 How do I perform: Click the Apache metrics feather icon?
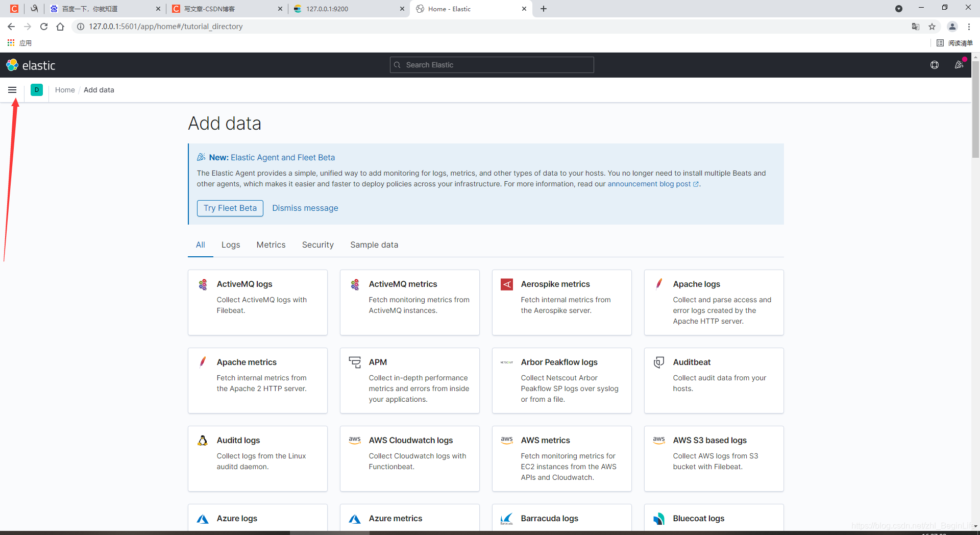pyautogui.click(x=203, y=362)
